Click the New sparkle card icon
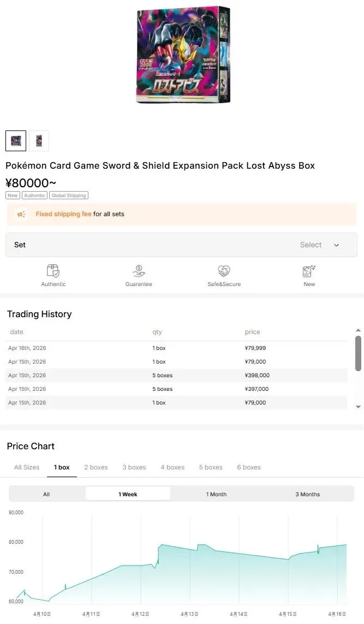The width and height of the screenshot is (364, 624). click(309, 271)
